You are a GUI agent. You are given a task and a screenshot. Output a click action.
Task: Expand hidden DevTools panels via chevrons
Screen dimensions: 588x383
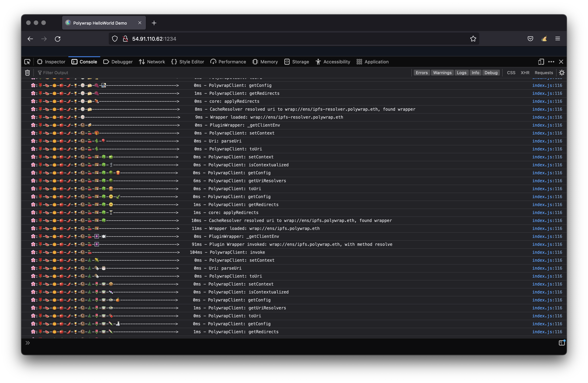point(28,343)
